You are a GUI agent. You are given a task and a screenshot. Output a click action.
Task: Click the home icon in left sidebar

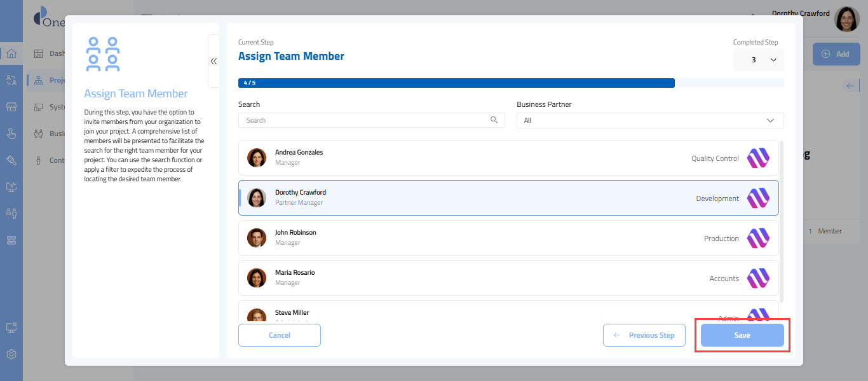pos(11,53)
